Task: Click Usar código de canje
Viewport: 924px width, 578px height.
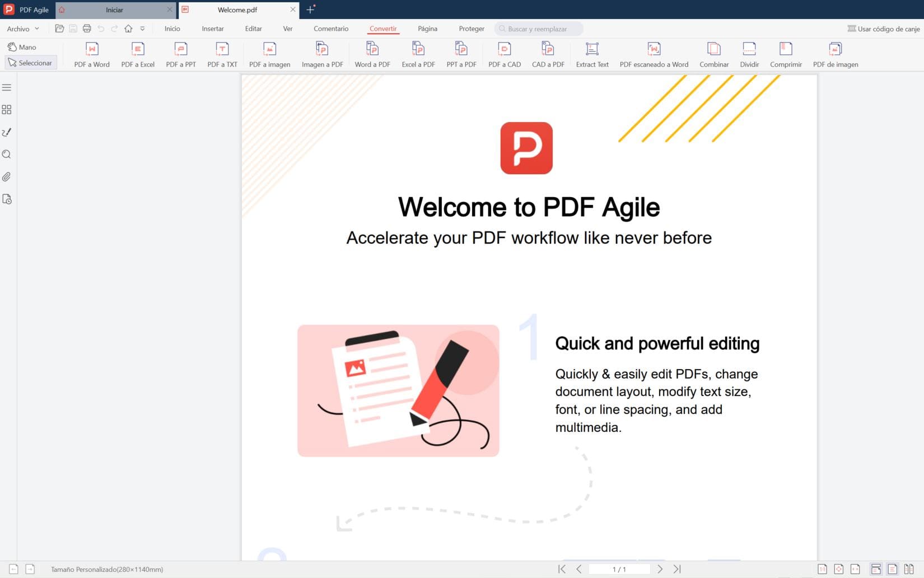Action: [x=884, y=29]
